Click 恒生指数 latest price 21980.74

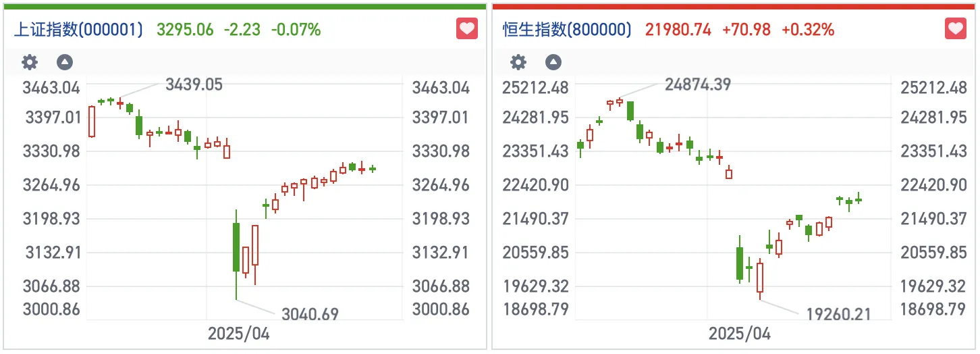coord(678,30)
